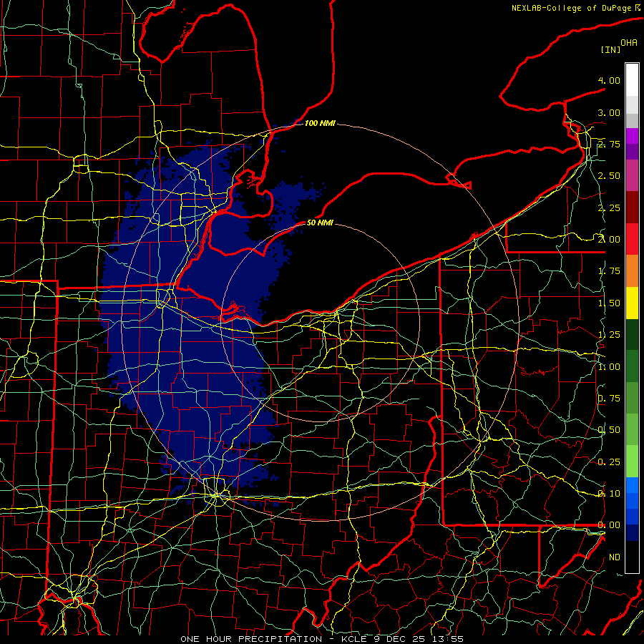Click the ND legend label
This screenshot has height=644, width=644.
615,557
